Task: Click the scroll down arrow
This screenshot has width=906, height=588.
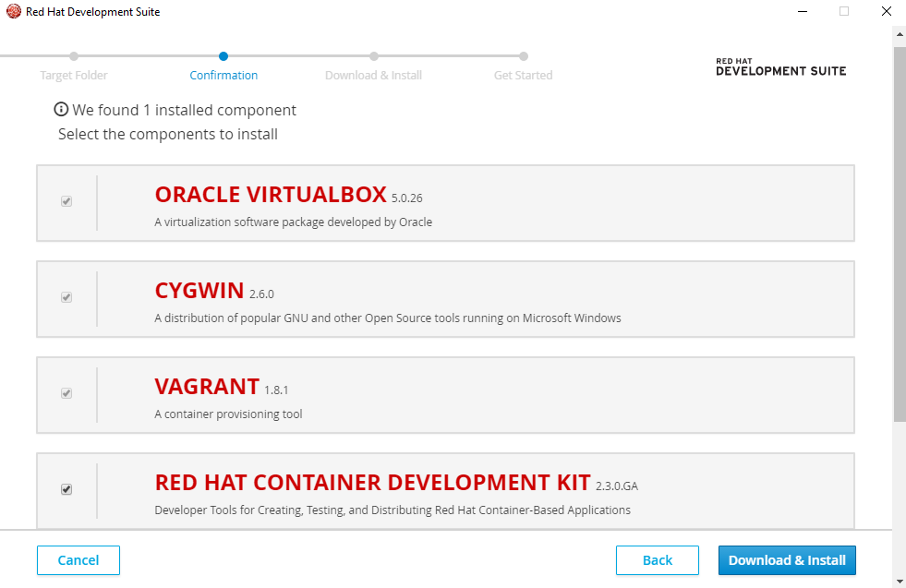Action: [x=900, y=581]
